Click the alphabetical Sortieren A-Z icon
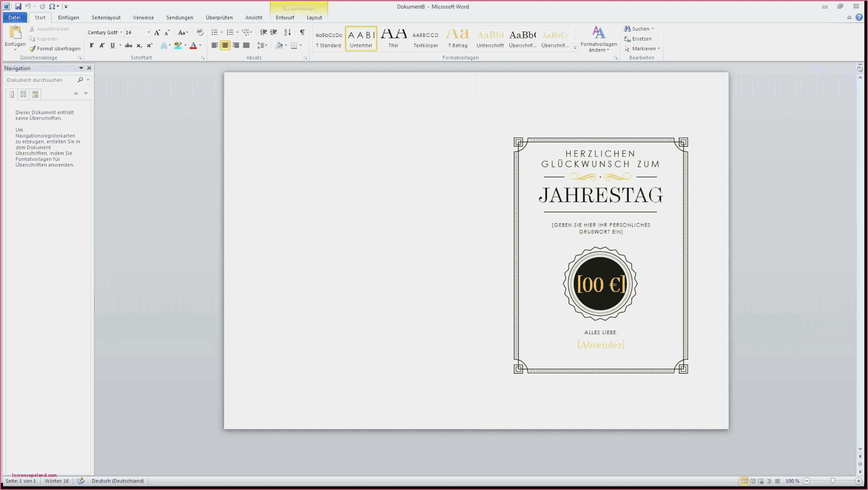Screen dimensions: 868x490 (287, 32)
